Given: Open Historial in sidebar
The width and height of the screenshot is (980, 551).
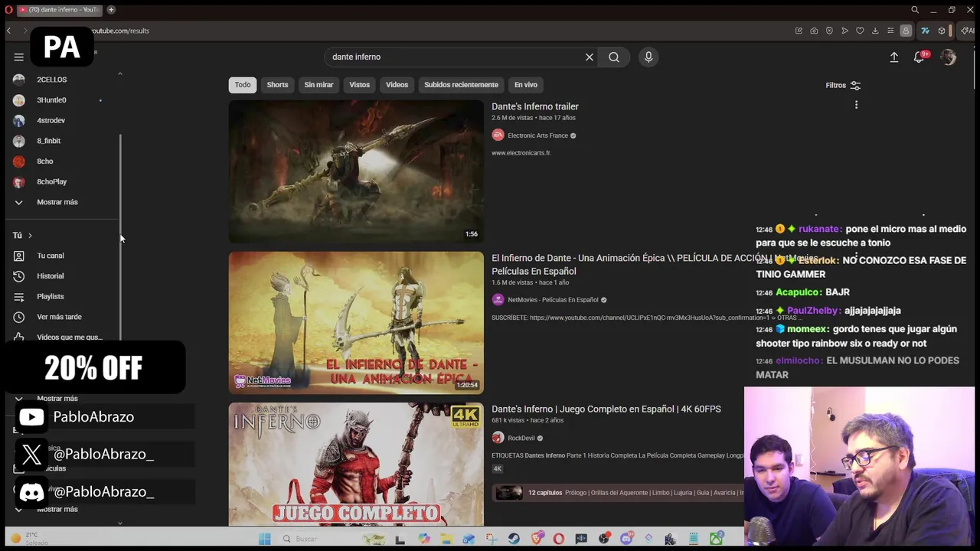Looking at the screenshot, I should click(52, 276).
